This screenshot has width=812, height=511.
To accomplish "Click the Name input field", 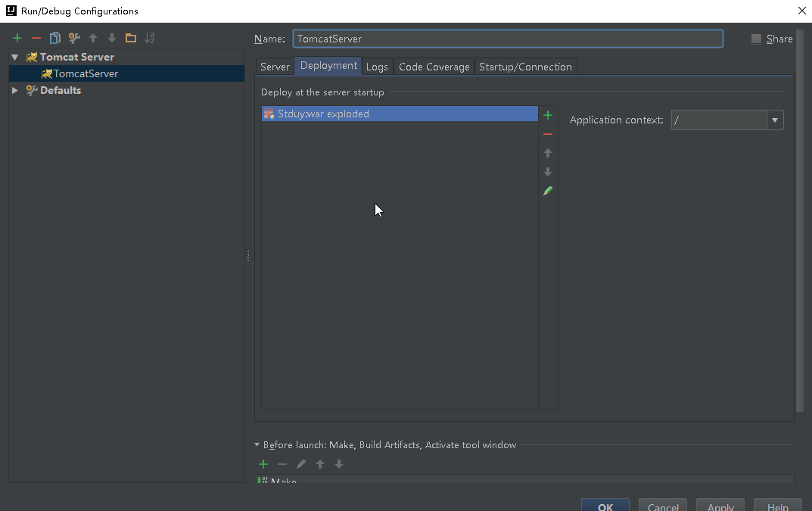I will [508, 39].
